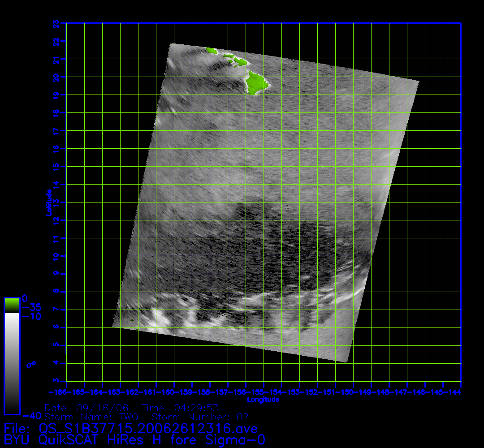Click the latitude 23 tick label

pos(56,23)
